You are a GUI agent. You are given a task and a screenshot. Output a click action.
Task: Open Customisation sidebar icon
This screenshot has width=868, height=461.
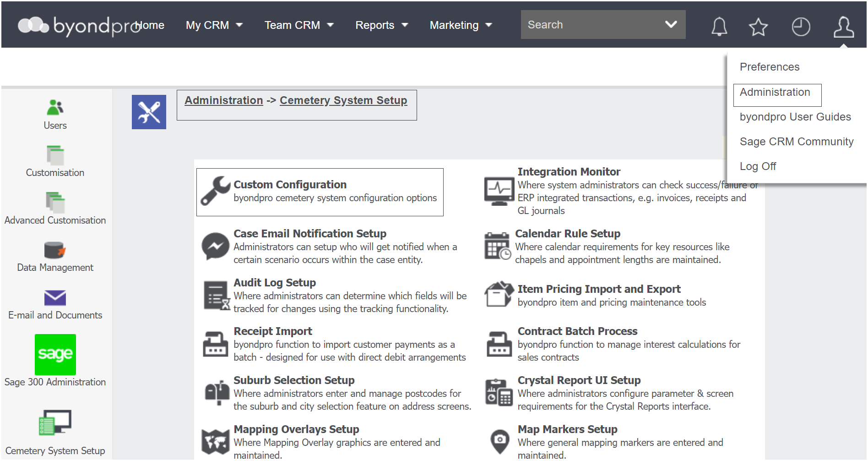[55, 155]
